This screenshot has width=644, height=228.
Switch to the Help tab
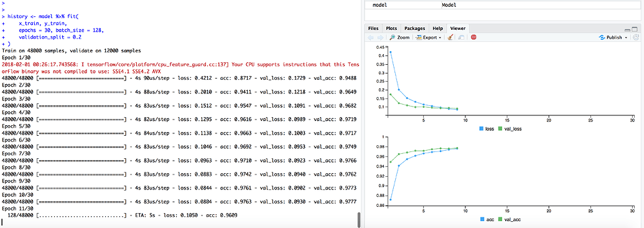(x=438, y=29)
